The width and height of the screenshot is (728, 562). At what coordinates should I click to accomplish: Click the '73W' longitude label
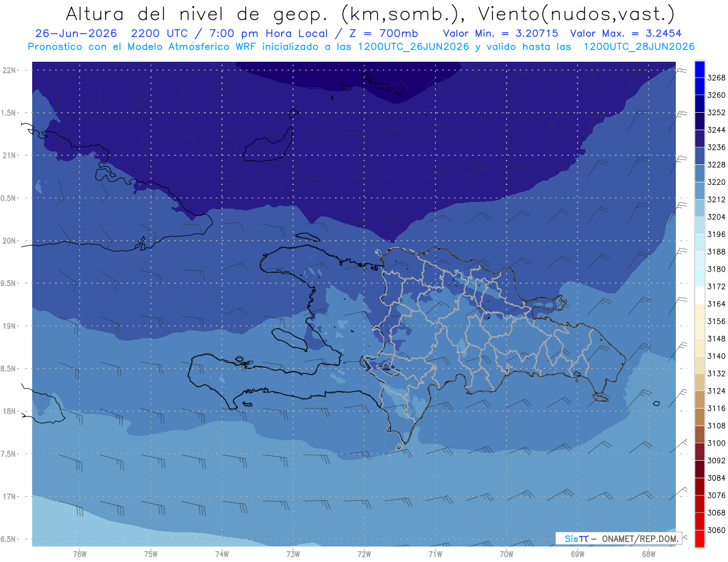293,554
